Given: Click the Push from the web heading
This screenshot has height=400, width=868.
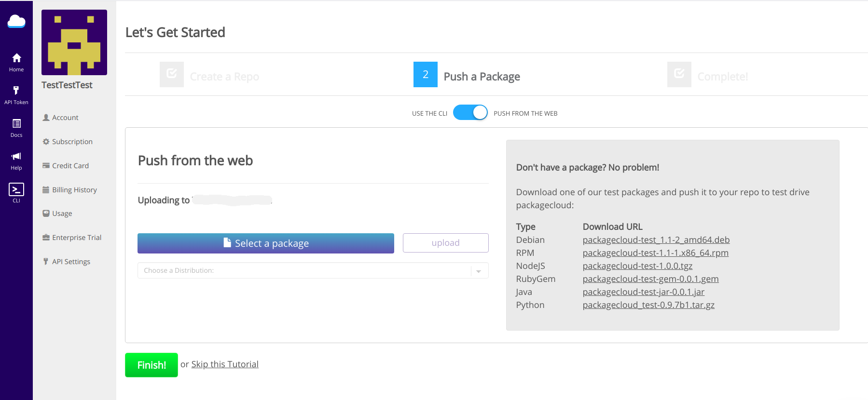Looking at the screenshot, I should tap(195, 160).
